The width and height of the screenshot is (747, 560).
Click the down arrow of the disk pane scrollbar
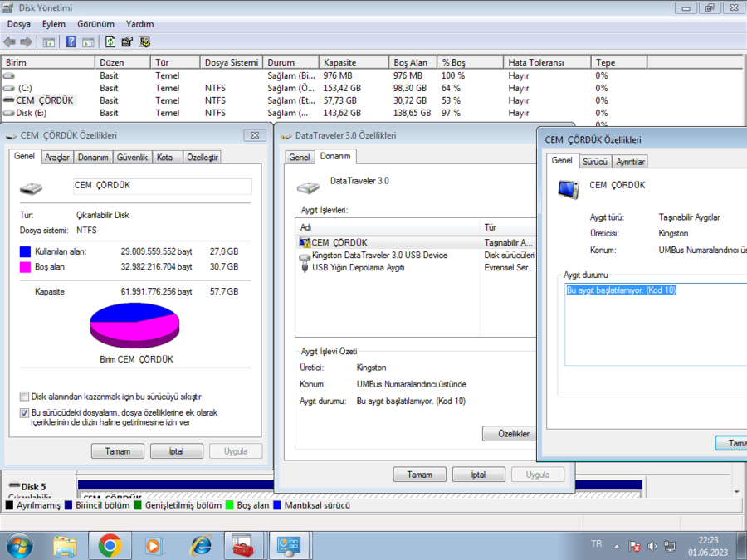coord(737,491)
